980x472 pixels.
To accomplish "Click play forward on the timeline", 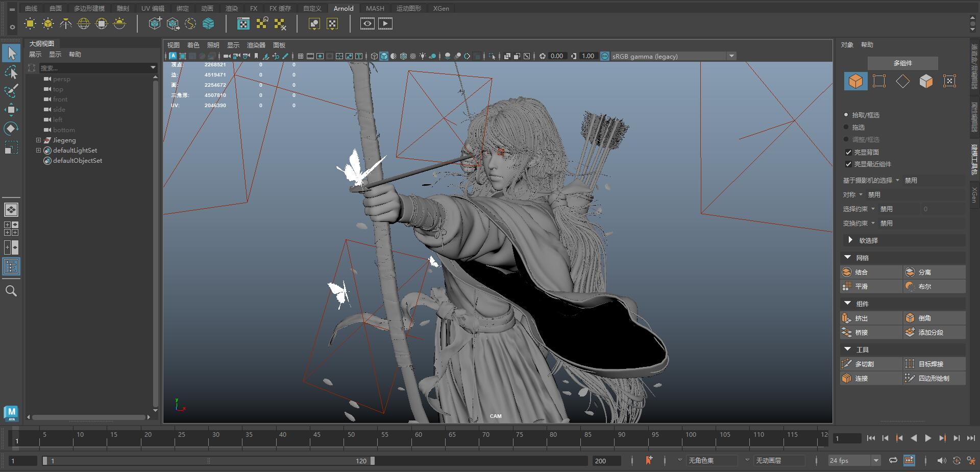I will (x=928, y=438).
